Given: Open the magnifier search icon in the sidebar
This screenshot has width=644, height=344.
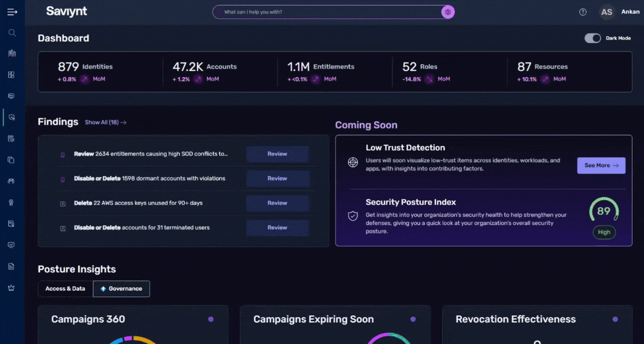Looking at the screenshot, I should tap(12, 33).
